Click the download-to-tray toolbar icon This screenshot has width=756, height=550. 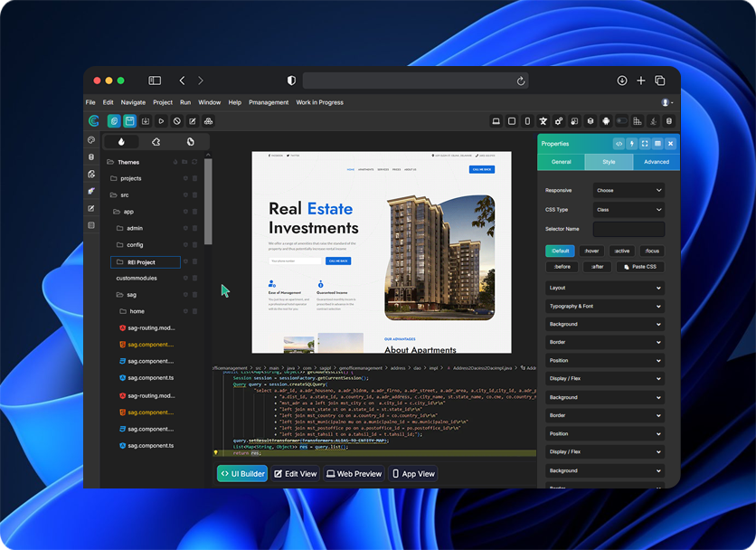146,121
